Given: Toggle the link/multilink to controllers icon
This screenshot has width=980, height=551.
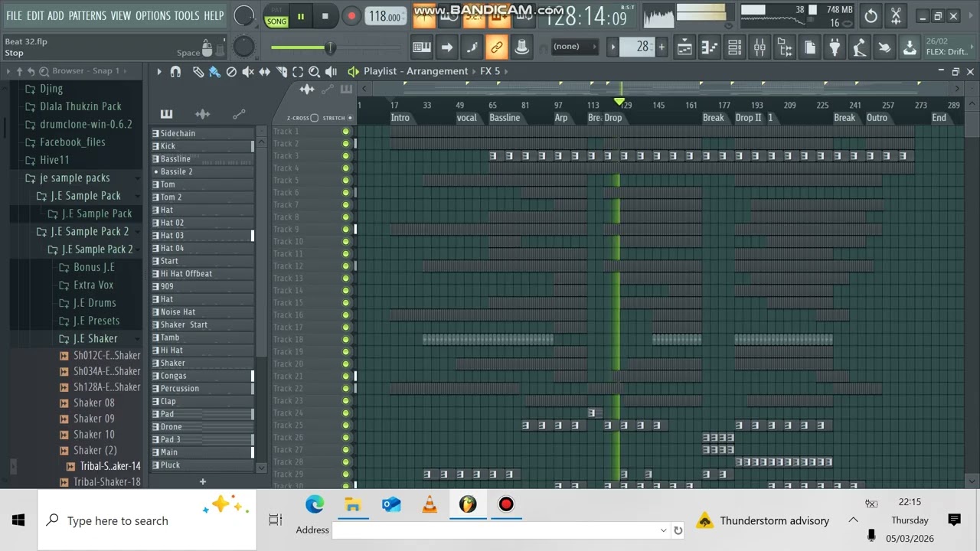Looking at the screenshot, I should [x=497, y=47].
